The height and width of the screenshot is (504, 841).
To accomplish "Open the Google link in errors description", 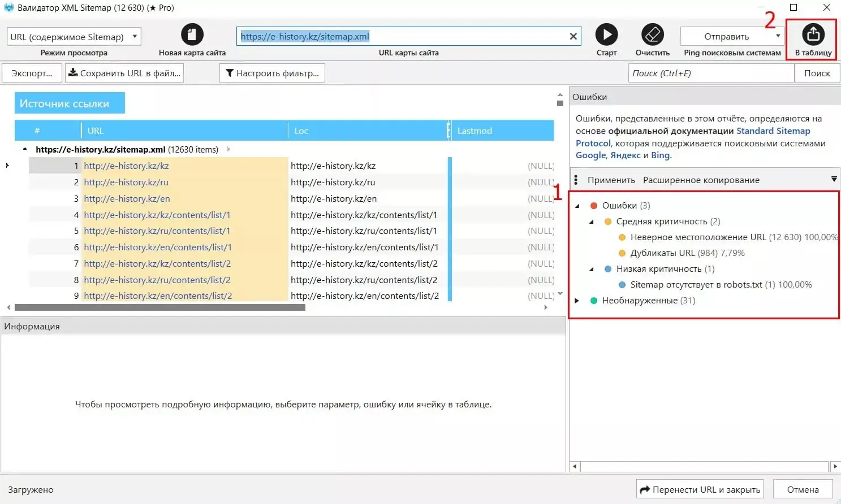I will (590, 155).
